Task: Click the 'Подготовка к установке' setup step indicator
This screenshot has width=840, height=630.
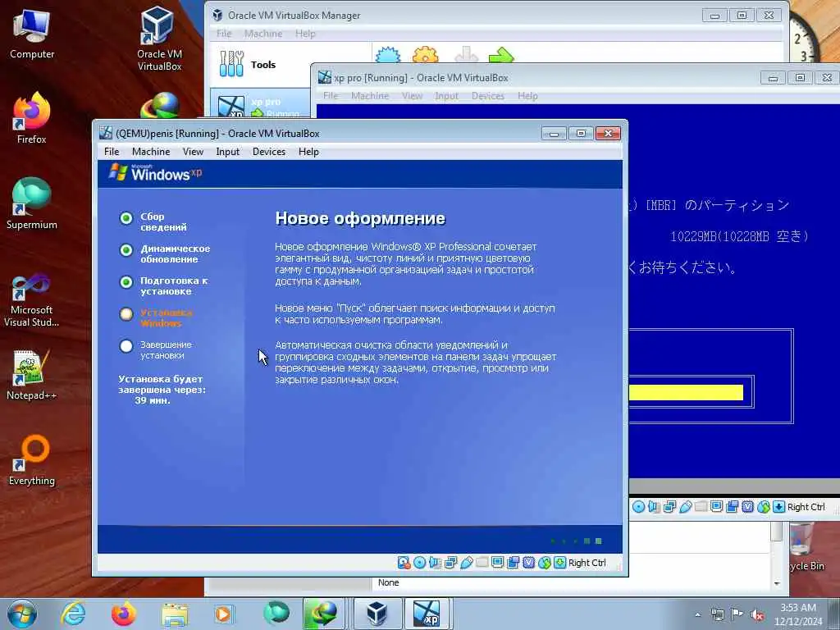Action: point(126,282)
